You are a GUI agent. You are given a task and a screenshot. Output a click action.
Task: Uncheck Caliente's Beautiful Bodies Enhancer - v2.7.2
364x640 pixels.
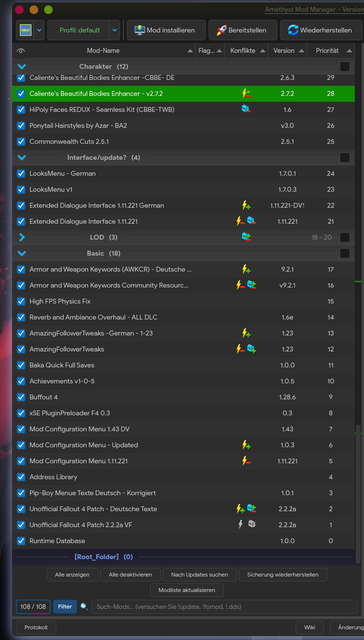pyautogui.click(x=21, y=94)
